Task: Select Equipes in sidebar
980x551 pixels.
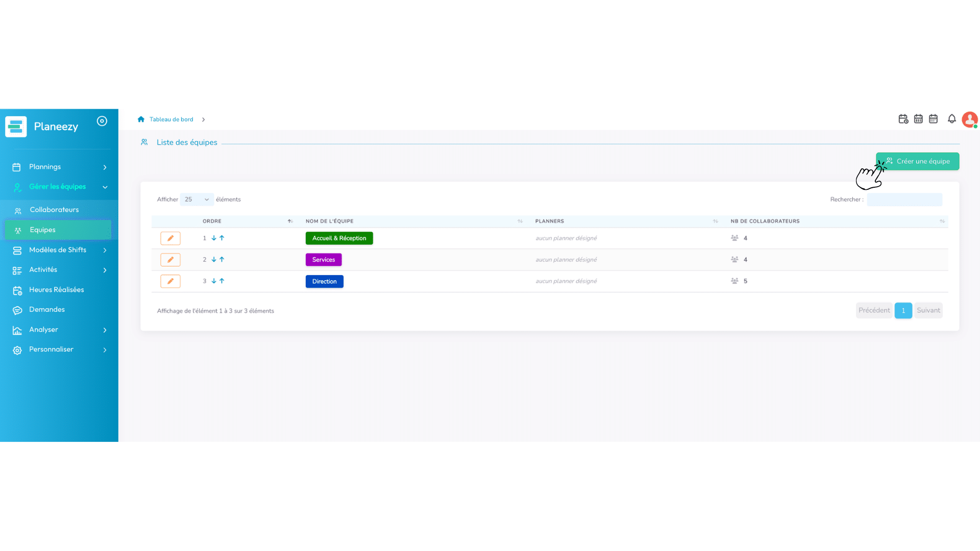Action: [58, 230]
